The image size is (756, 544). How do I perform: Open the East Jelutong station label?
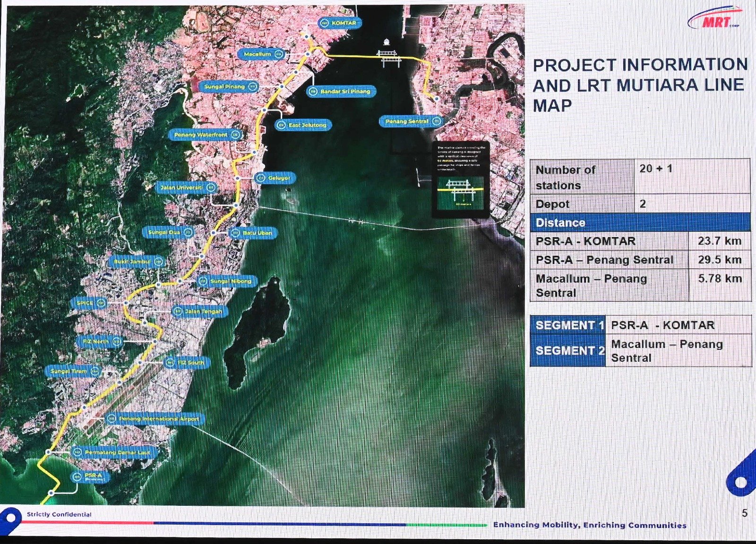click(x=303, y=125)
